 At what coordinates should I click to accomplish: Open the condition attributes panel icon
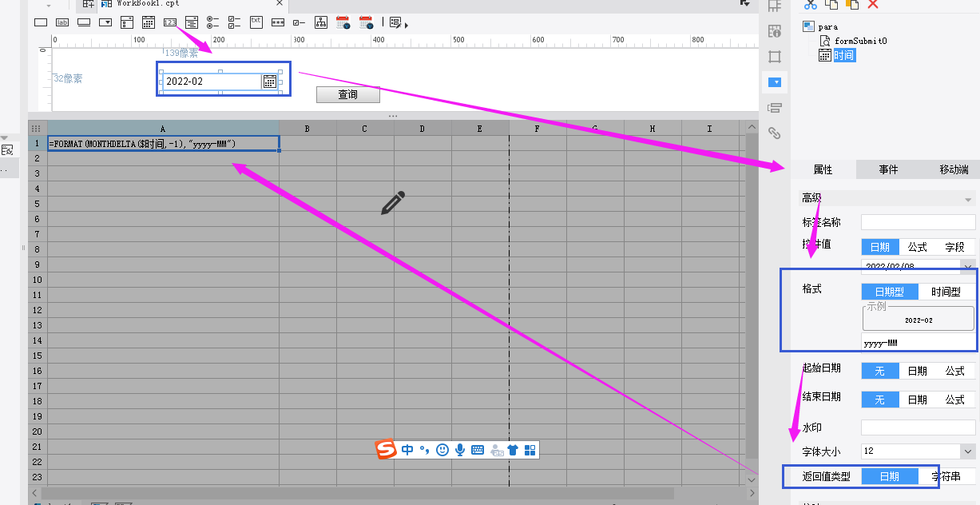pos(774,108)
